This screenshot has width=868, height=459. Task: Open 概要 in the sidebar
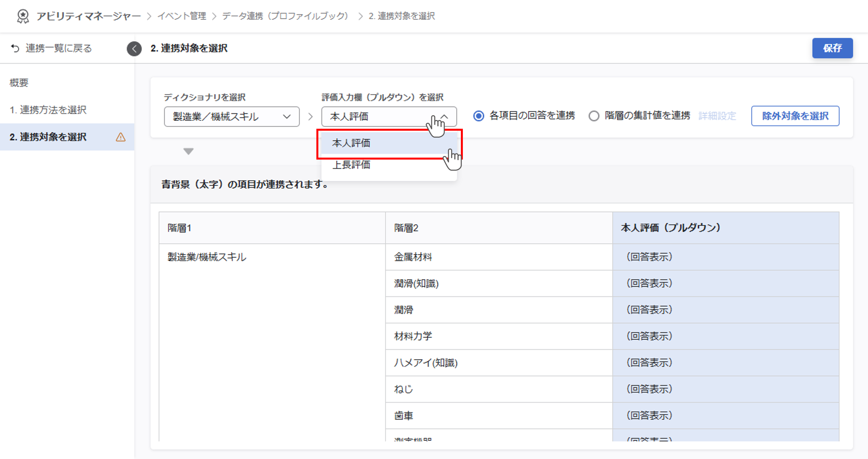[19, 83]
